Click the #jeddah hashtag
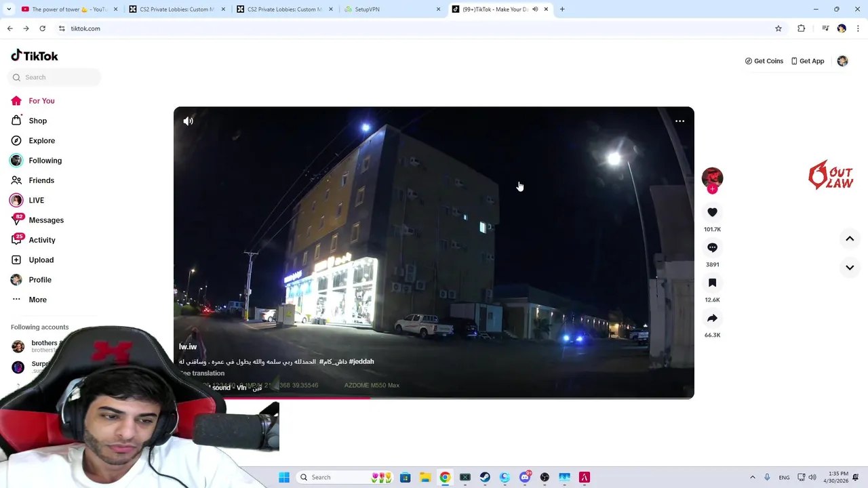The image size is (868, 488). [x=361, y=362]
